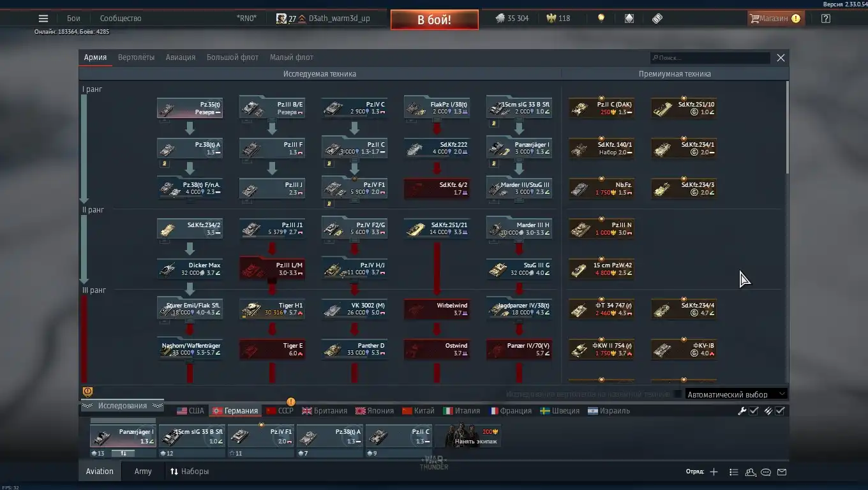Open the squad list icon

(734, 472)
